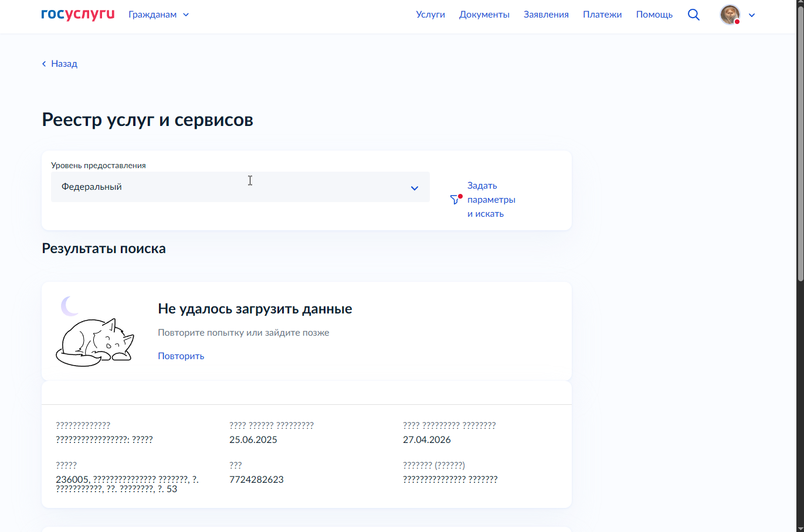Click Задать параметры и искать
Screen dimensions: 804x532
point(491,200)
